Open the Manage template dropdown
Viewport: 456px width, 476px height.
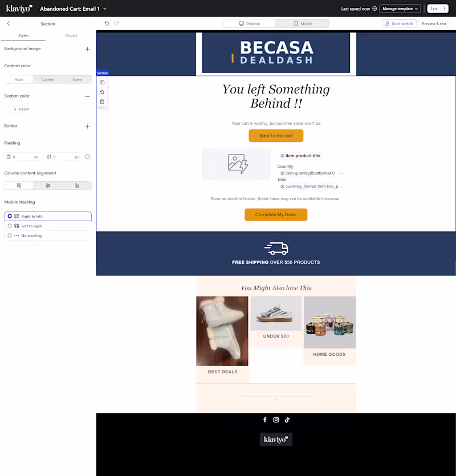[400, 9]
